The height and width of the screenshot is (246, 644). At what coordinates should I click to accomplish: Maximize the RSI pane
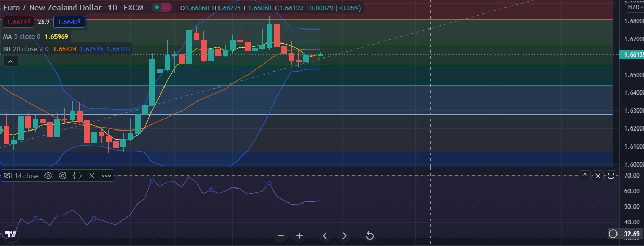point(611,176)
